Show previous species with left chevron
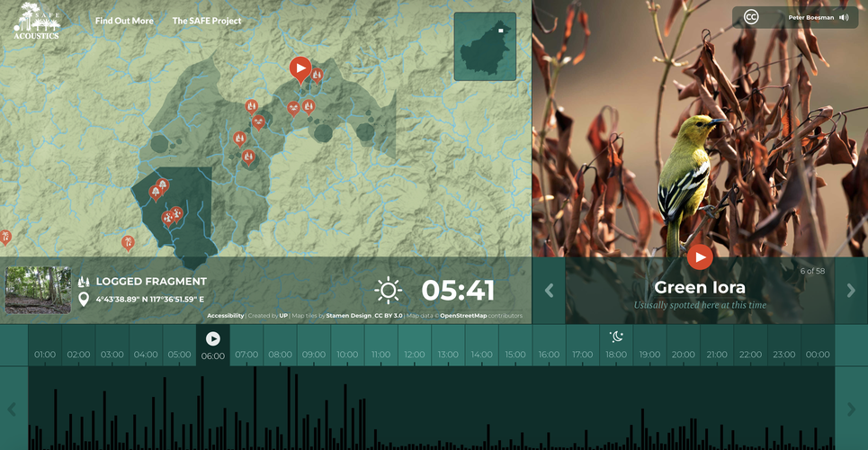The image size is (868, 450). click(549, 290)
